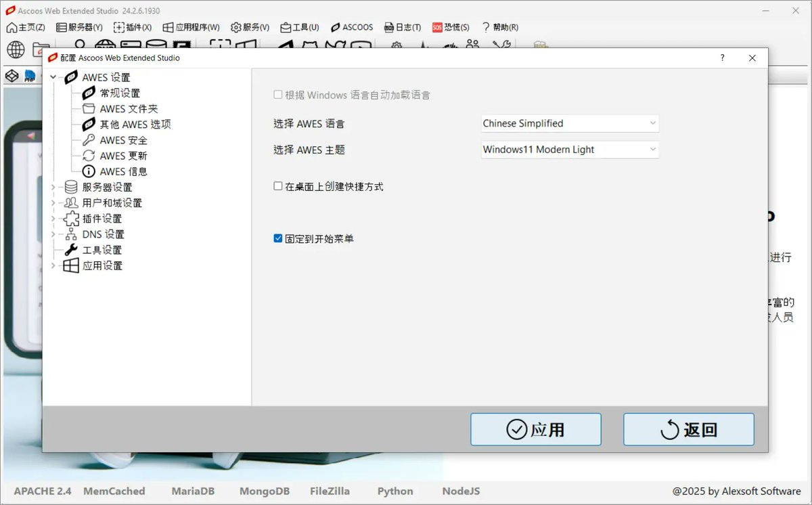Image resolution: width=812 pixels, height=505 pixels.
Task: Open the AWES 主题 dropdown
Action: (568, 150)
